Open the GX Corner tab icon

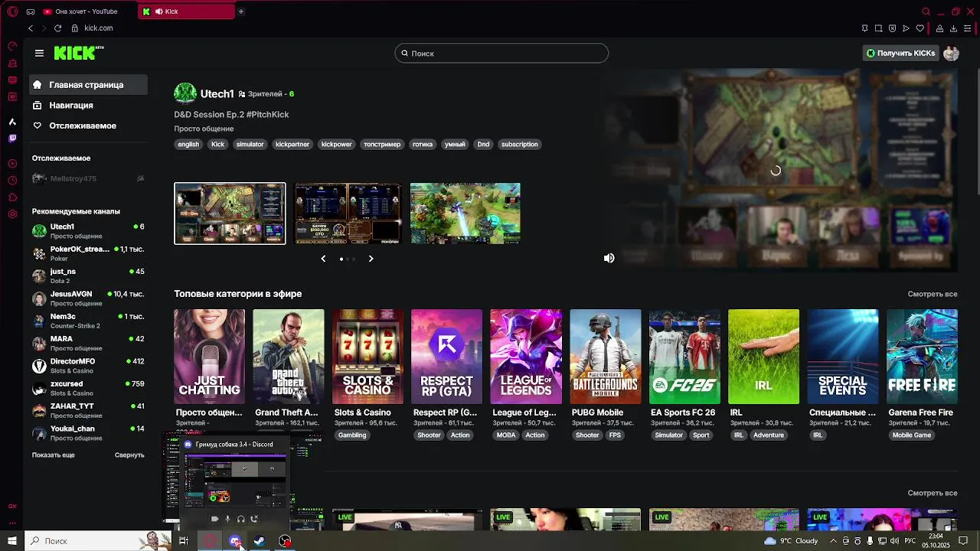click(x=30, y=11)
